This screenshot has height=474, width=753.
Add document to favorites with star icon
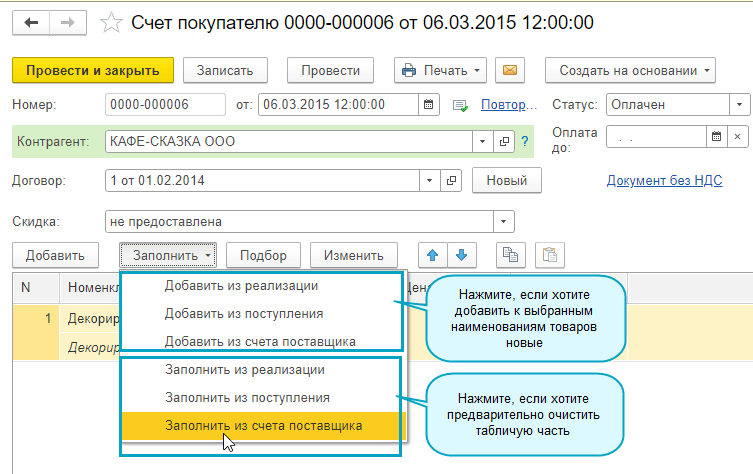(113, 21)
